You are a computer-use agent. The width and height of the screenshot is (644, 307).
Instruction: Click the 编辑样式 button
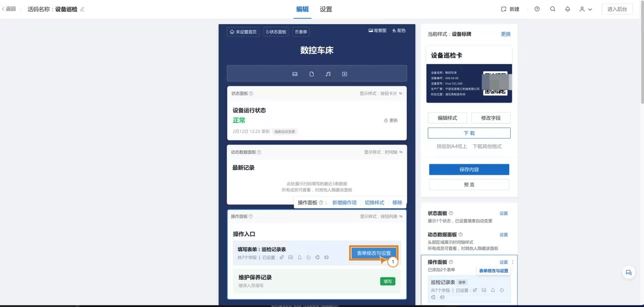[x=448, y=118]
